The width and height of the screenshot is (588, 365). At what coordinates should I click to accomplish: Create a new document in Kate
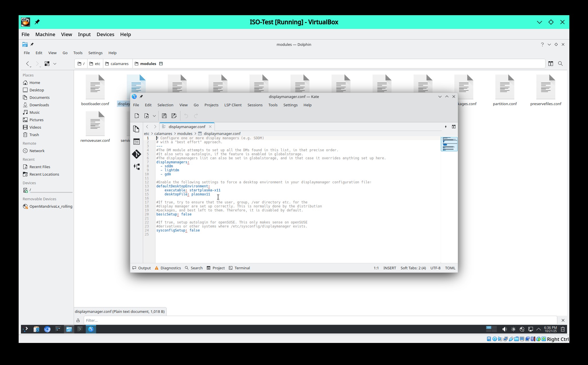tap(137, 116)
